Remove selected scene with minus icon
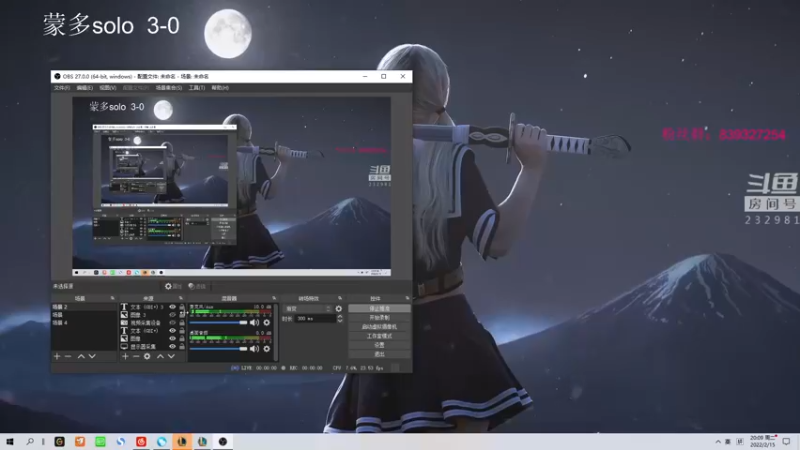The width and height of the screenshot is (800, 450). [x=68, y=356]
